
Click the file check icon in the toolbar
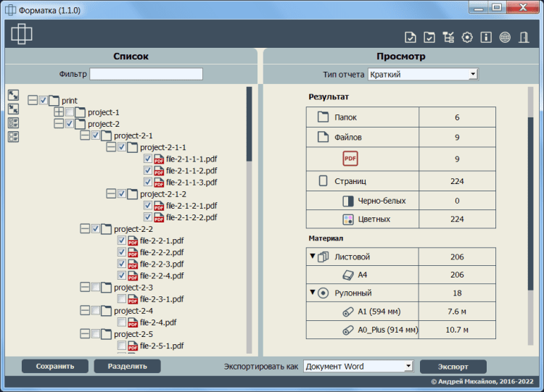pyautogui.click(x=411, y=38)
